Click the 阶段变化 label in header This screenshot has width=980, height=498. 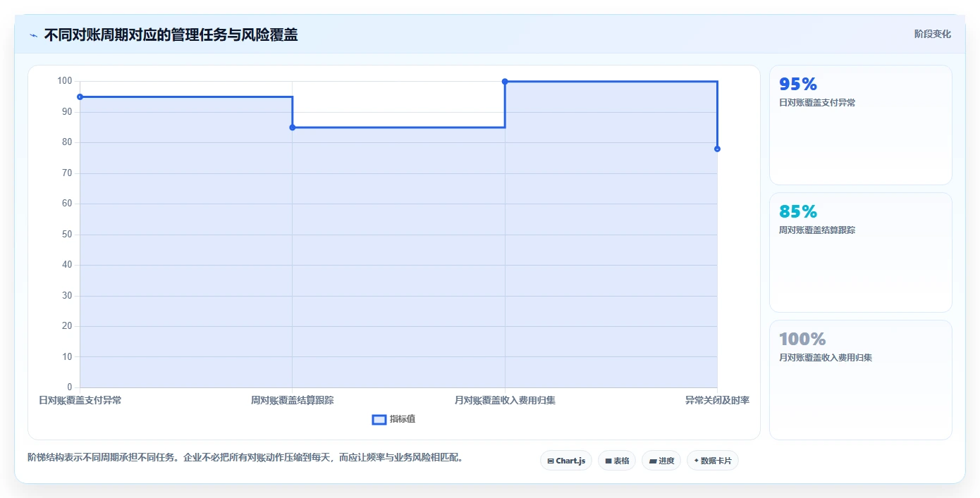tap(933, 34)
